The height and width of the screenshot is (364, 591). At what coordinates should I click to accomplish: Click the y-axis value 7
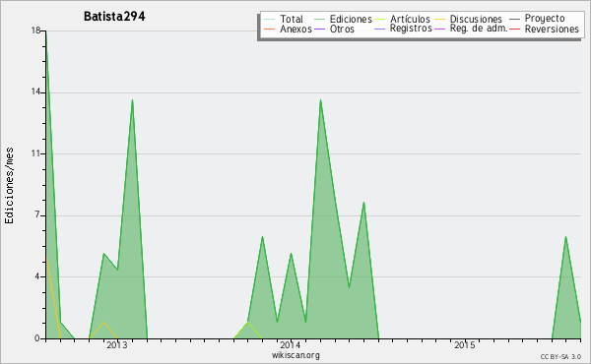pos(37,215)
